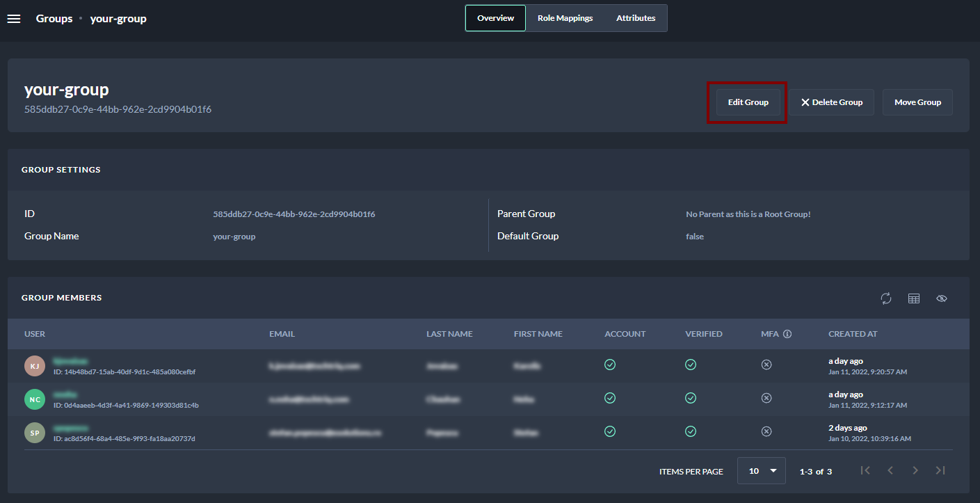The width and height of the screenshot is (980, 503).
Task: Go to the next page of members
Action: pyautogui.click(x=915, y=471)
